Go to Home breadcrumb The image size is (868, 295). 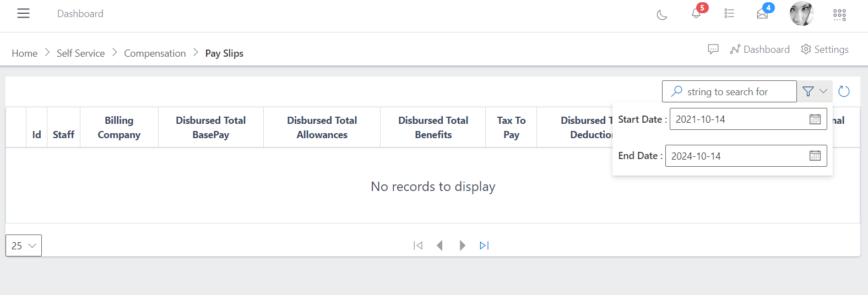point(25,53)
